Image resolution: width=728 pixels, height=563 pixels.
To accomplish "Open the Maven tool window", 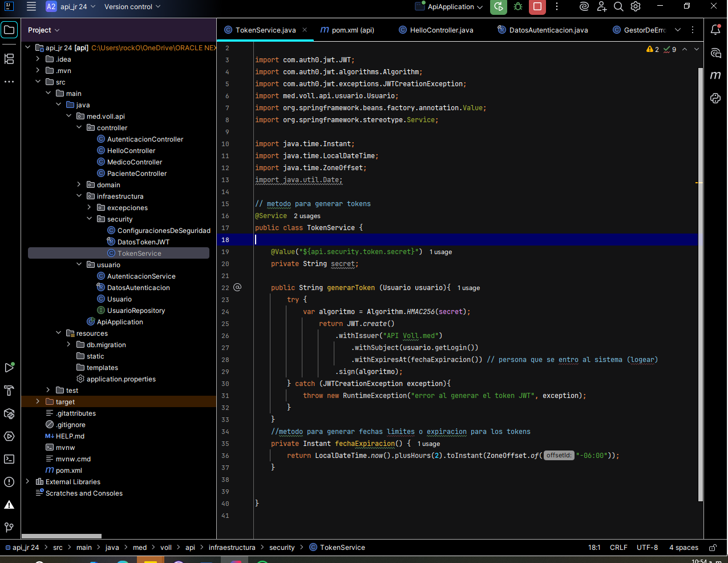I will [x=715, y=75].
